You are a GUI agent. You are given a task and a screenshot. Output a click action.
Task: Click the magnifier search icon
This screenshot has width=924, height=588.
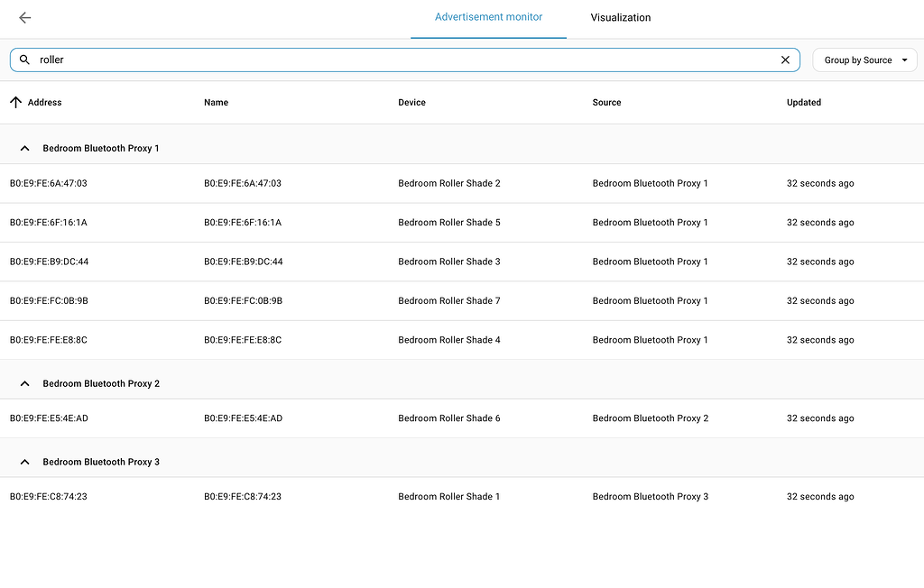(24, 60)
